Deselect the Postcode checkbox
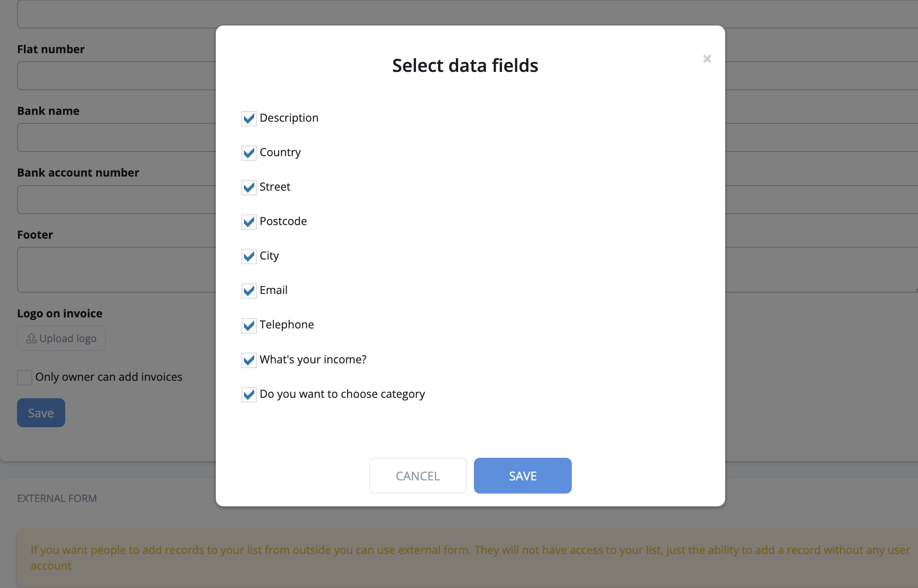 pyautogui.click(x=249, y=222)
